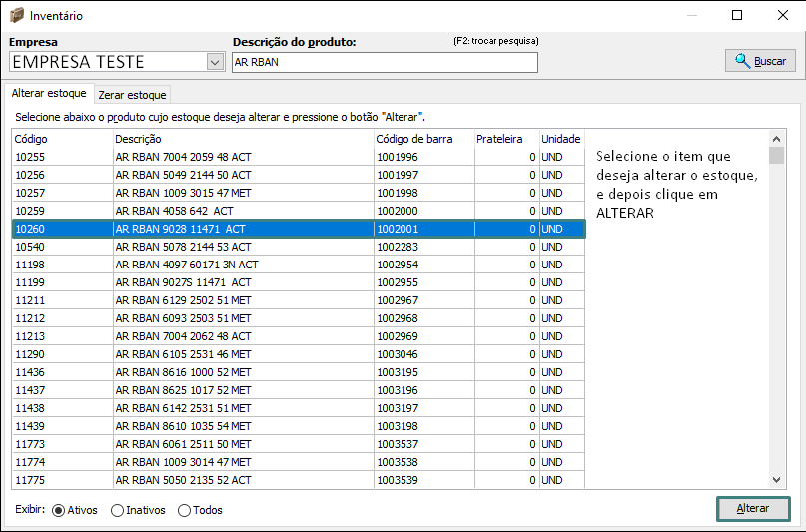This screenshot has width=806, height=532.
Task: Switch to the Zerar estoque tab
Action: click(x=132, y=95)
